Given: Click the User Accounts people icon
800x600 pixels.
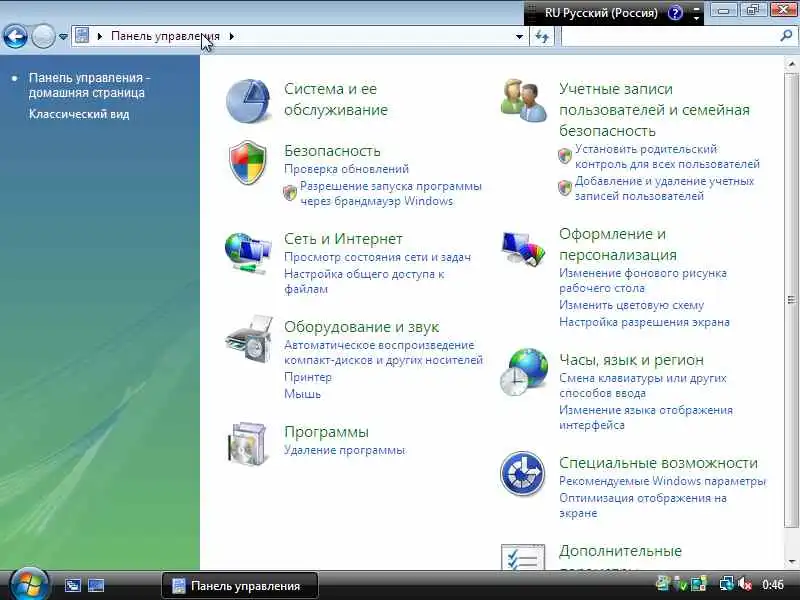Looking at the screenshot, I should 523,100.
